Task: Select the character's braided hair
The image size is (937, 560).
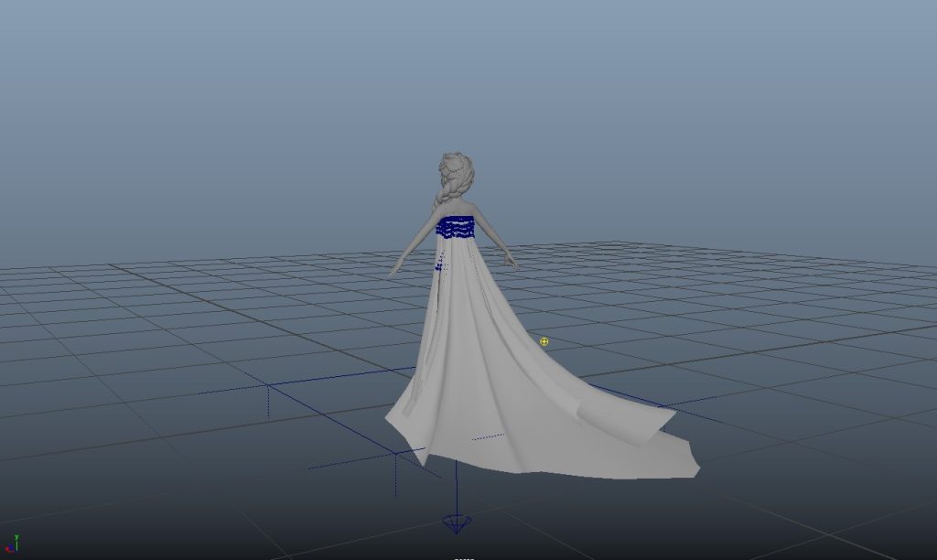Action: pos(454,178)
